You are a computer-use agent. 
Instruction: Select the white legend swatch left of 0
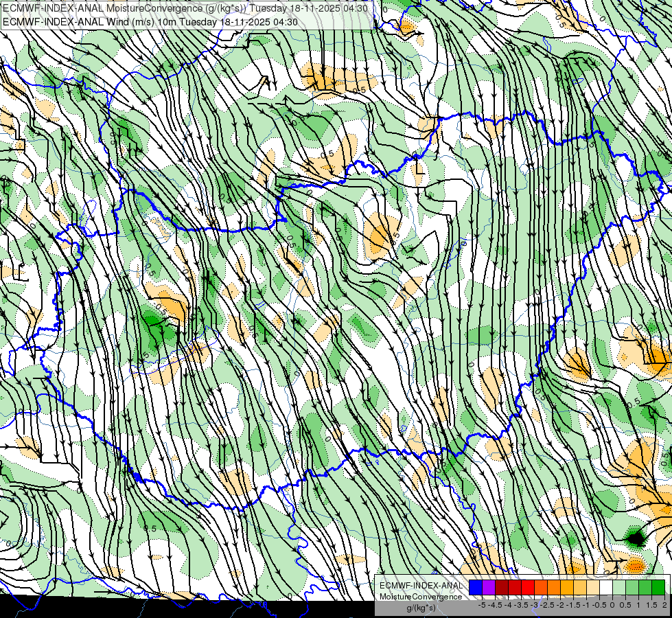pyautogui.click(x=606, y=587)
